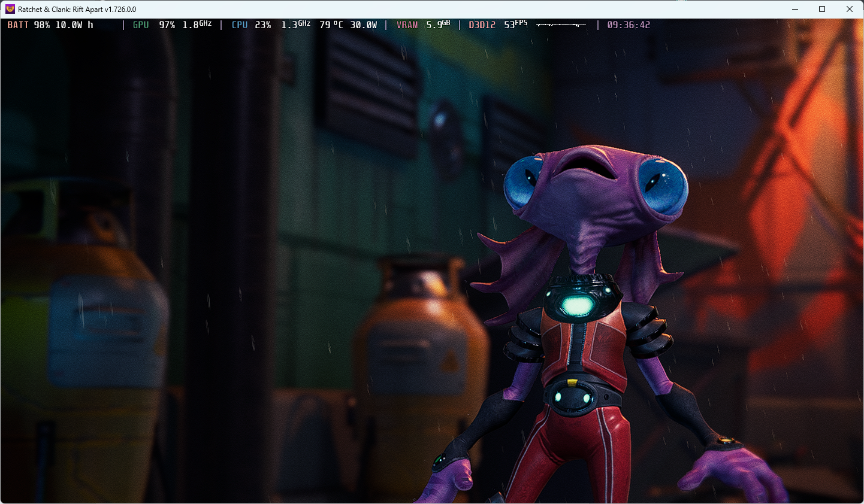Click the VRAM label in overlay
The width and height of the screenshot is (864, 504).
tap(407, 25)
